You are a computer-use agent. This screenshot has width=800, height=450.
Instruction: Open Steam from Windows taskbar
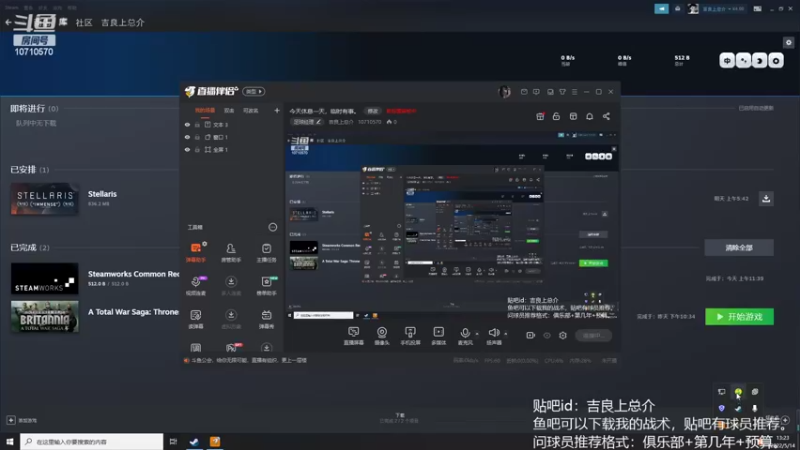pos(194,441)
